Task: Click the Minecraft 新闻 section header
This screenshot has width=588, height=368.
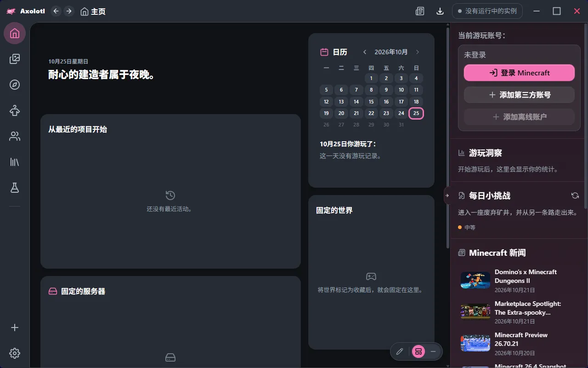Action: point(497,253)
